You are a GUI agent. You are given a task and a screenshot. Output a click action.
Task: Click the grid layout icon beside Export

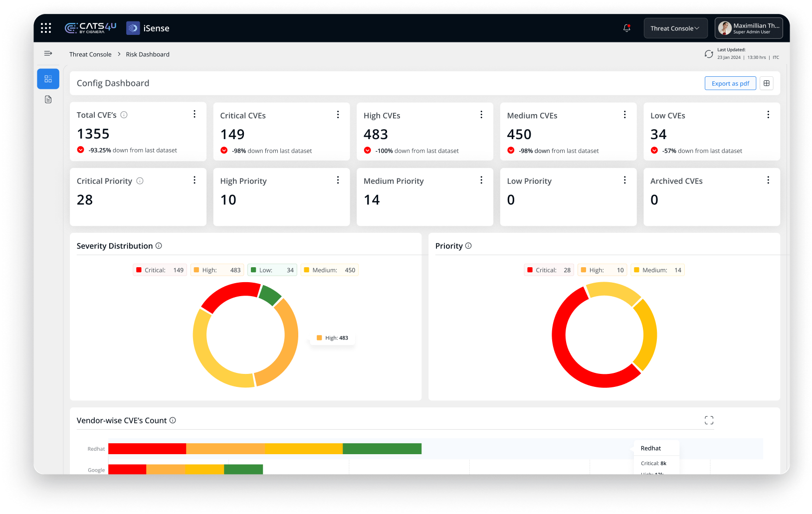pyautogui.click(x=767, y=83)
